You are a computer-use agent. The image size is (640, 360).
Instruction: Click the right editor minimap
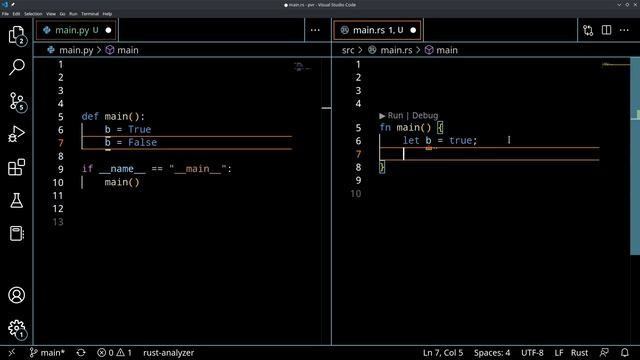click(x=616, y=64)
